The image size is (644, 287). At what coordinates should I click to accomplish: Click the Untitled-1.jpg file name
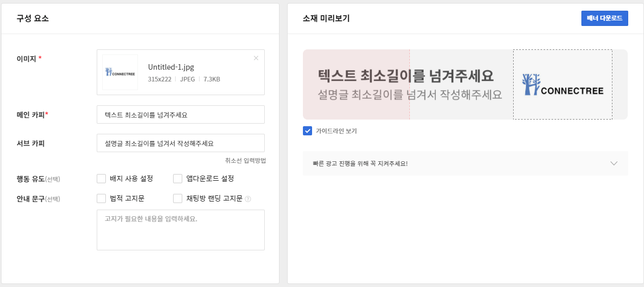[x=171, y=67]
